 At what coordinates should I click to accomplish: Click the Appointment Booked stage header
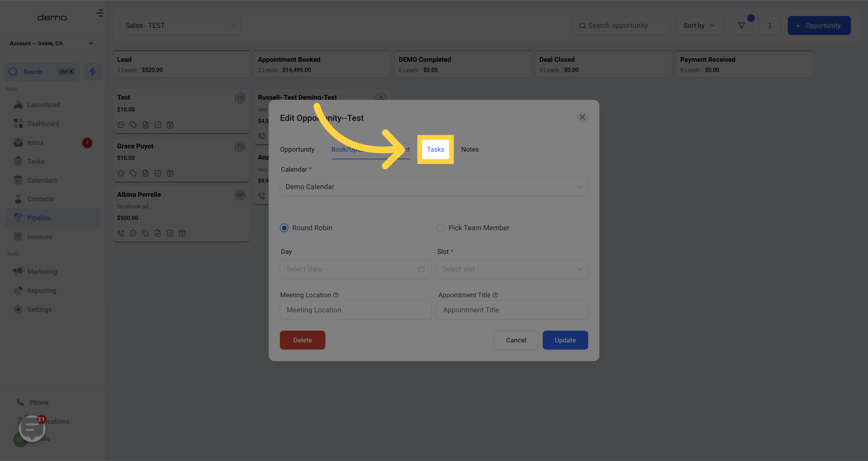click(322, 64)
